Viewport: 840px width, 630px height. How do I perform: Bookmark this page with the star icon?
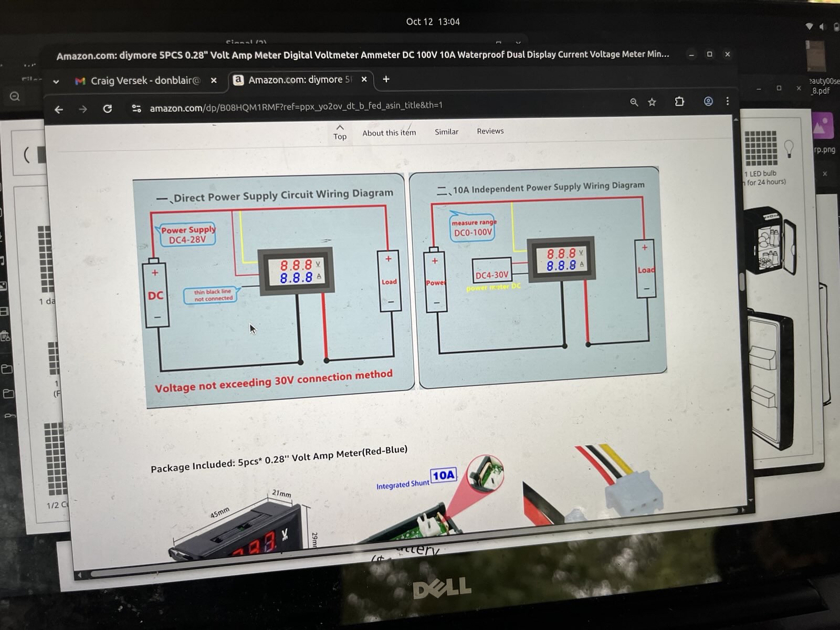[x=652, y=102]
